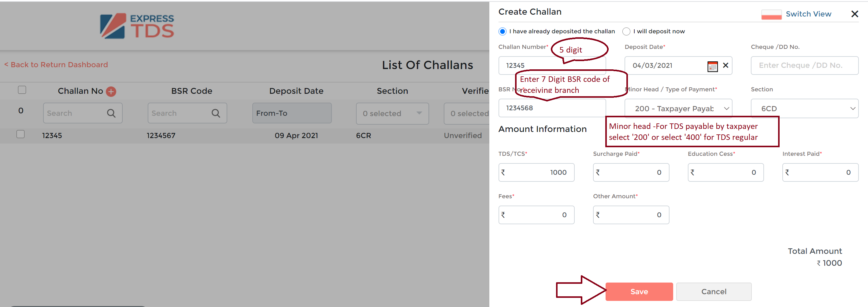The height and width of the screenshot is (307, 868).
Task: Click the Express TDS logo
Action: (137, 26)
